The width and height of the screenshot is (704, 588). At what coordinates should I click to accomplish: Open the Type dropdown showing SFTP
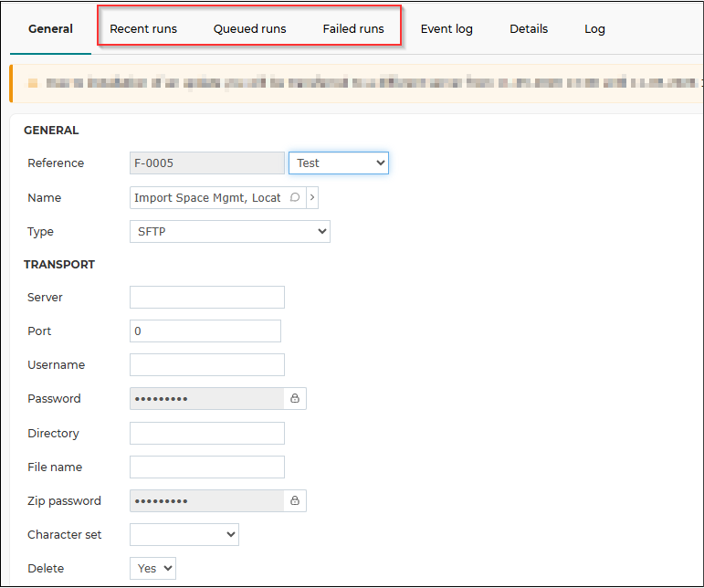(x=230, y=232)
